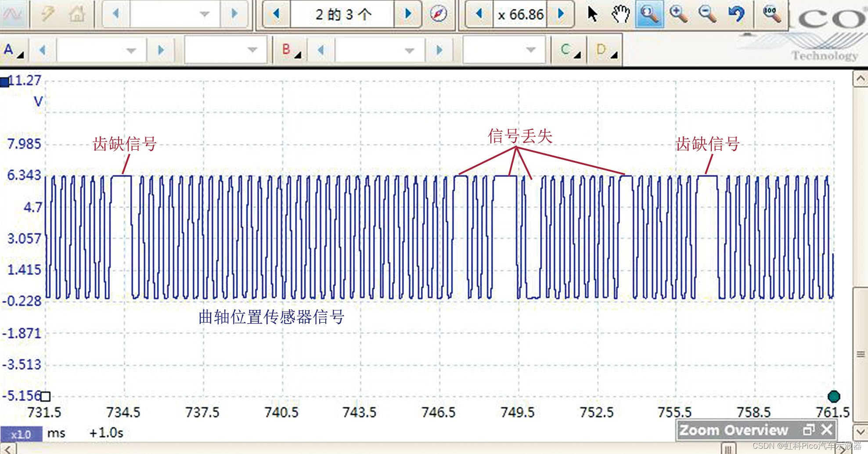Step channel B range up with right arrow

pos(439,50)
